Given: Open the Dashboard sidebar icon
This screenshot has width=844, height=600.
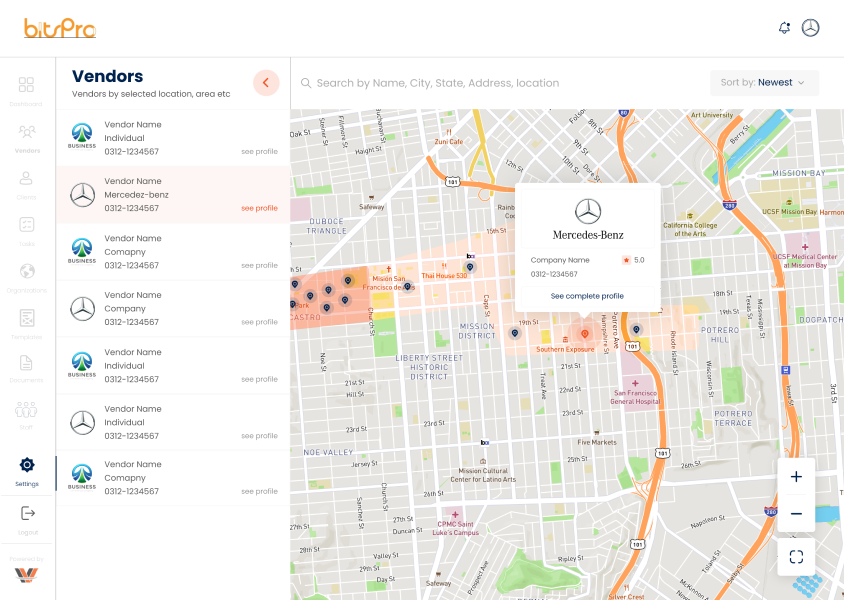Looking at the screenshot, I should click(x=26, y=85).
